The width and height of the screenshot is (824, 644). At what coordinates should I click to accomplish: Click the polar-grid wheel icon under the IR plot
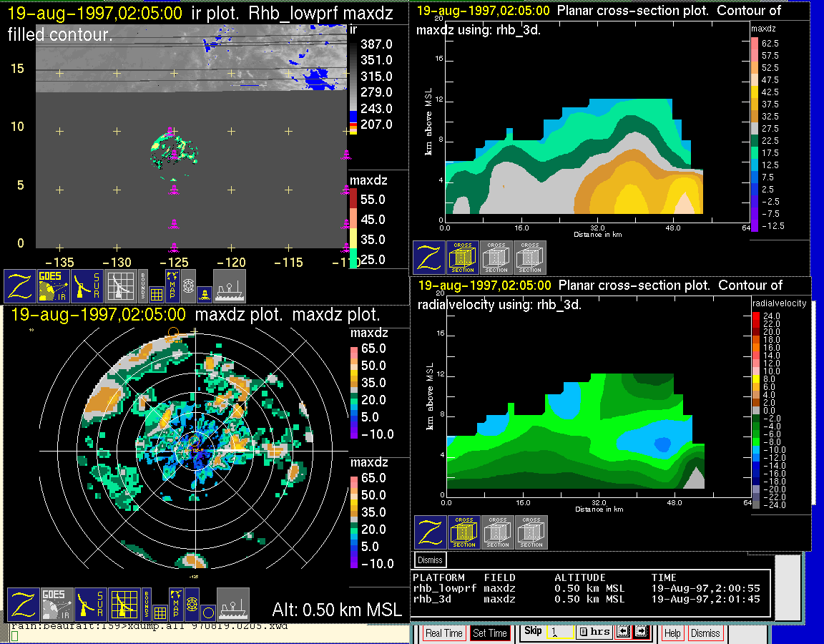coord(189,285)
